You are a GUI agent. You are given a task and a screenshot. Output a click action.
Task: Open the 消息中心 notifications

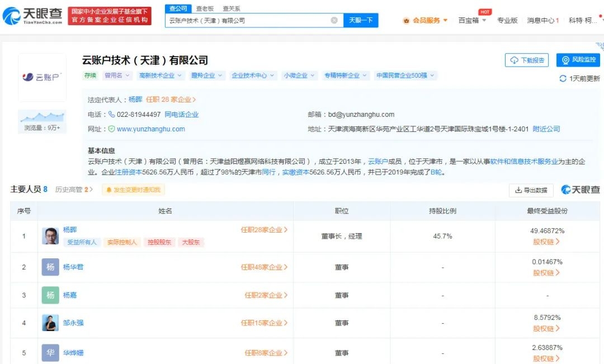point(542,21)
